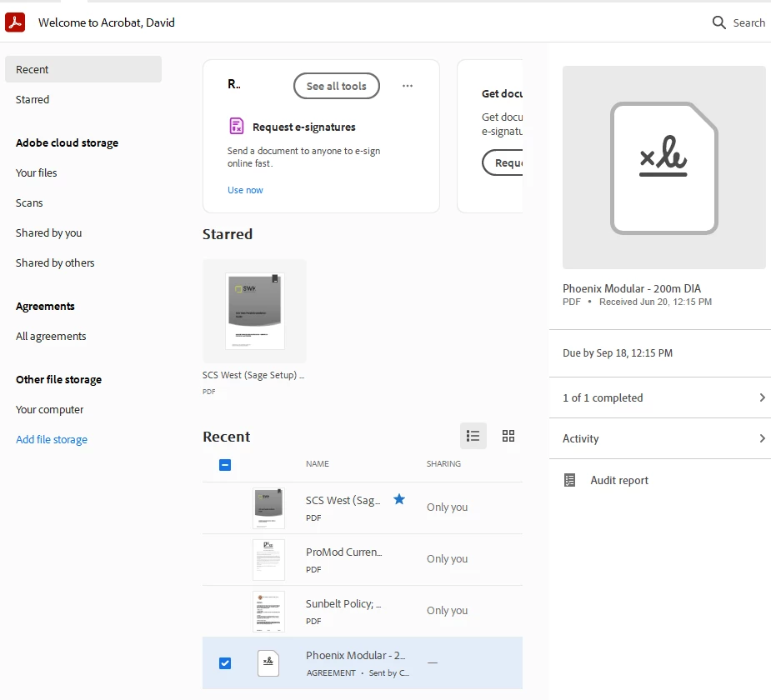This screenshot has width=771, height=700.
Task: Click the Adobe Acrobat logo icon
Action: [15, 22]
